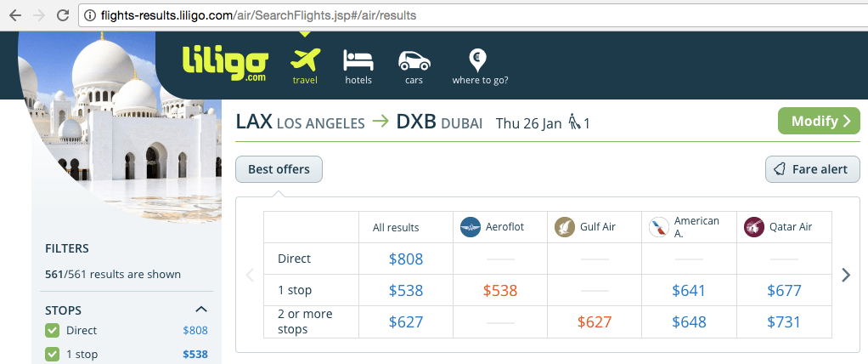This screenshot has width=868, height=364.
Task: Select the All results column header
Action: point(396,228)
